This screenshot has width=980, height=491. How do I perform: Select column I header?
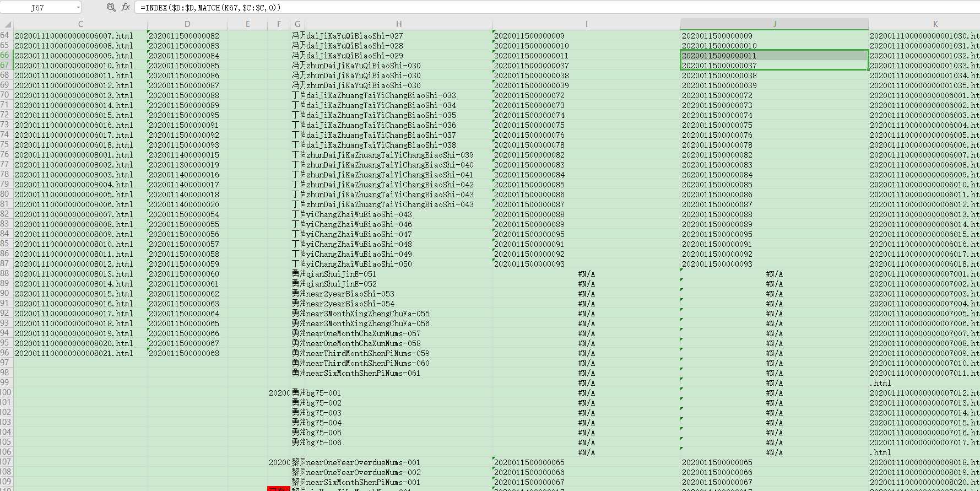click(587, 24)
